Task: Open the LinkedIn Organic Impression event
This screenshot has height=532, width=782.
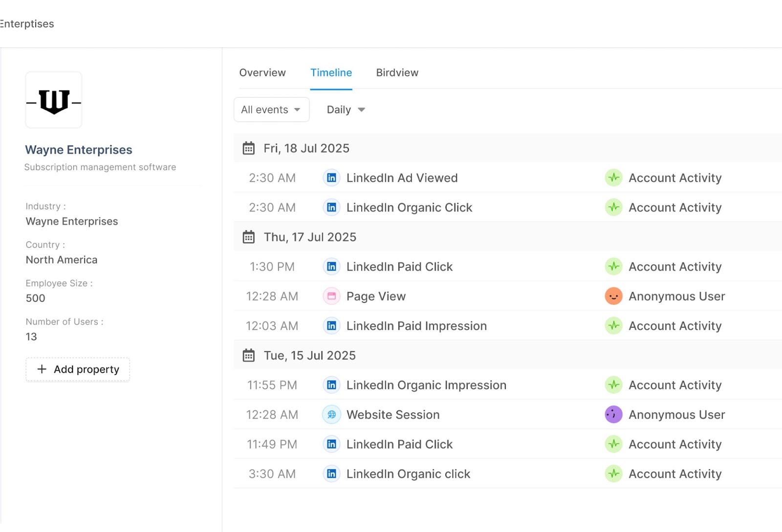Action: point(426,385)
